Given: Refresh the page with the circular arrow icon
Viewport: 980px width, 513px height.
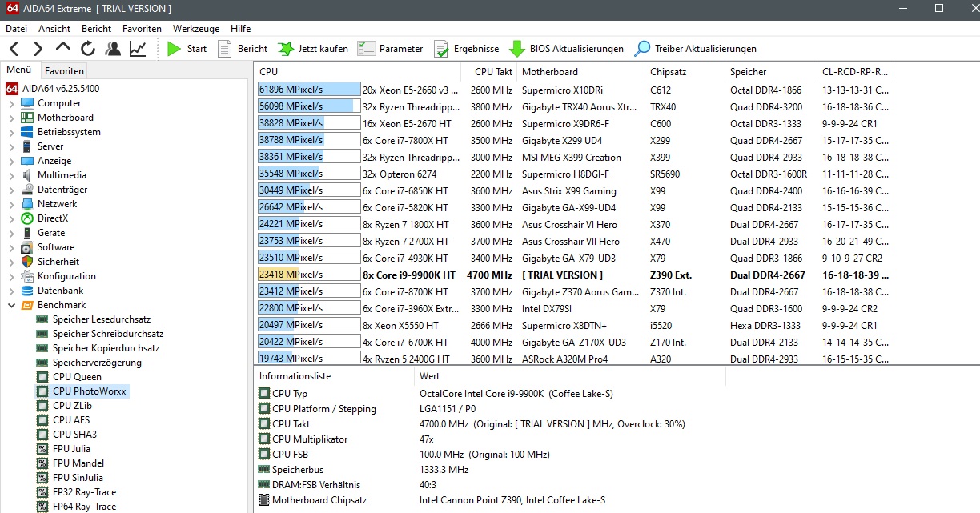Looking at the screenshot, I should click(x=88, y=49).
